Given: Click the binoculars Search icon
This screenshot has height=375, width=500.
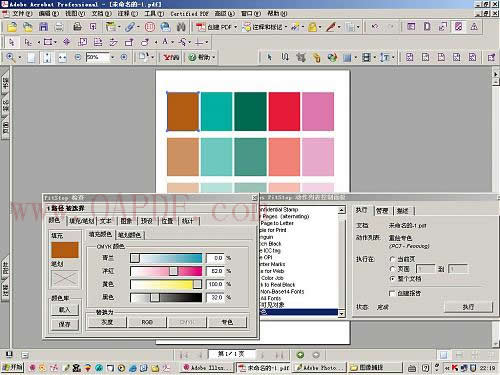Looking at the screenshot, I should [x=181, y=27].
